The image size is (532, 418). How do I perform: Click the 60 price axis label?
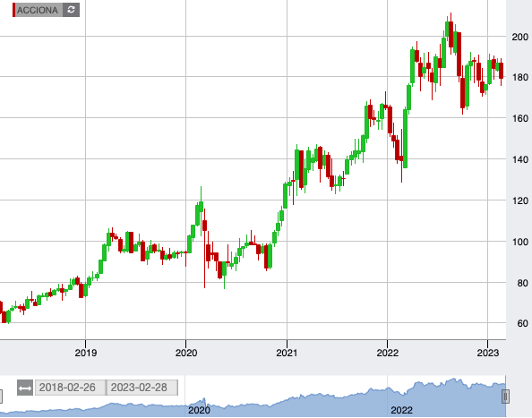[522, 323]
